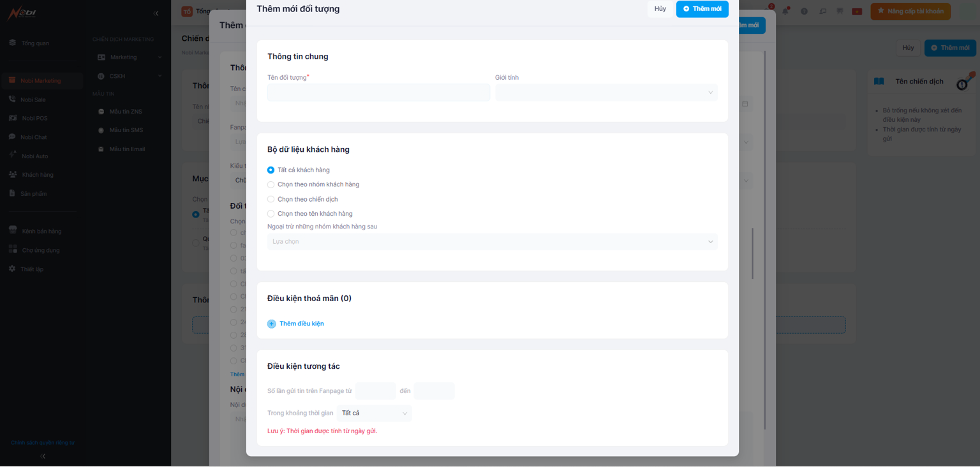Open Thiết lập gear icon in sidebar
Image resolution: width=980 pixels, height=467 pixels.
[x=12, y=269]
